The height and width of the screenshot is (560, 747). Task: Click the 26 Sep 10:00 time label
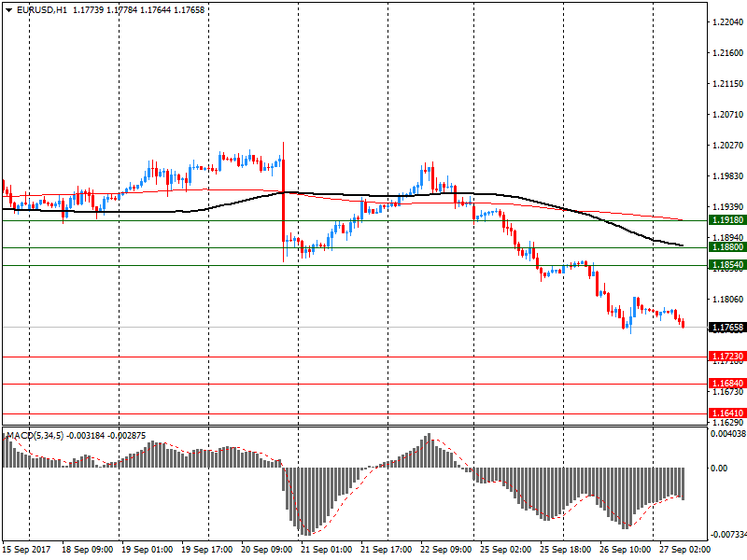point(625,550)
